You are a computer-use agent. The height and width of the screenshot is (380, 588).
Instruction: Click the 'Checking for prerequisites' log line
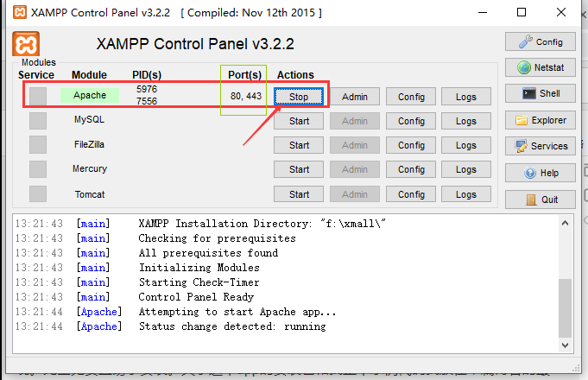217,238
